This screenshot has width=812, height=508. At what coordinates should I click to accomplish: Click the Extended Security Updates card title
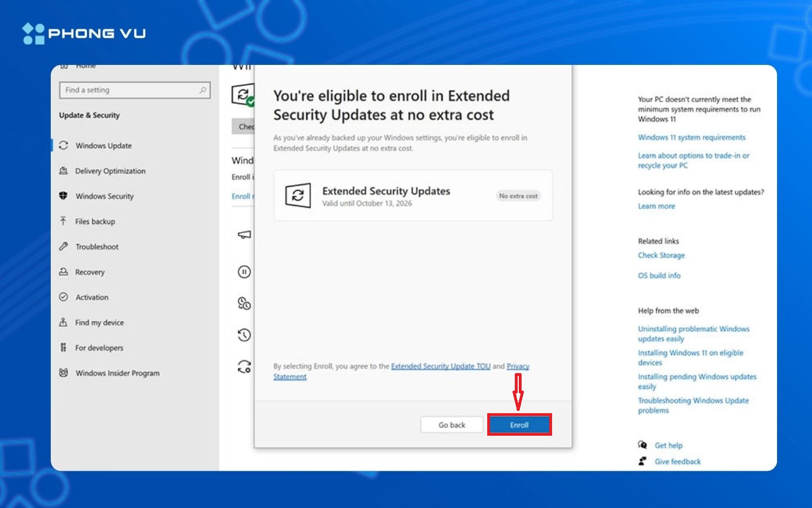point(386,191)
